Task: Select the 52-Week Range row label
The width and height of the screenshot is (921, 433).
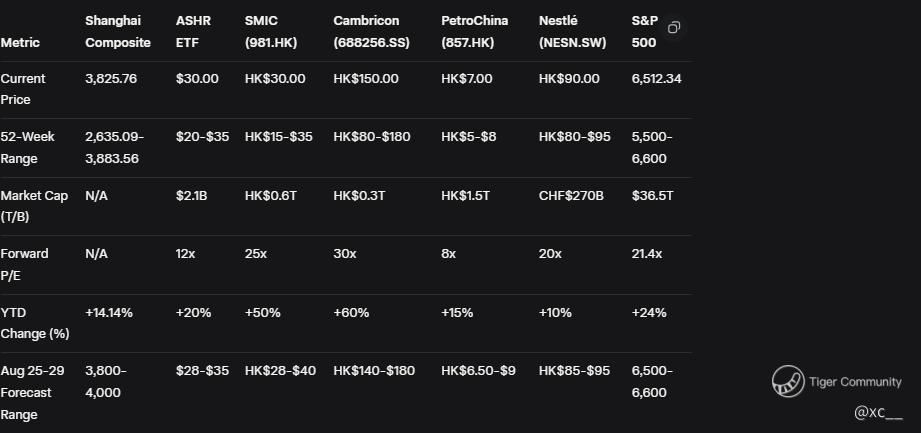Action: coord(25,147)
